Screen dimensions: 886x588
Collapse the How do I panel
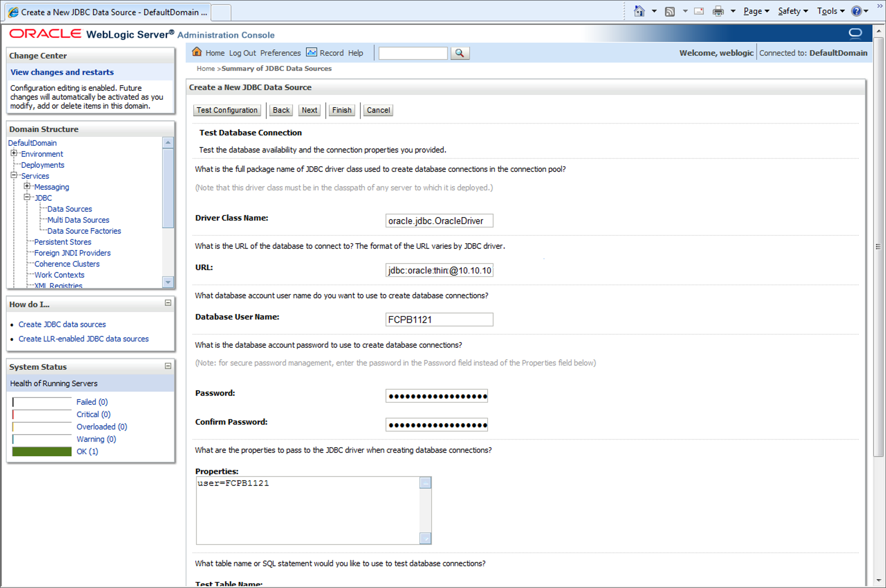point(168,303)
